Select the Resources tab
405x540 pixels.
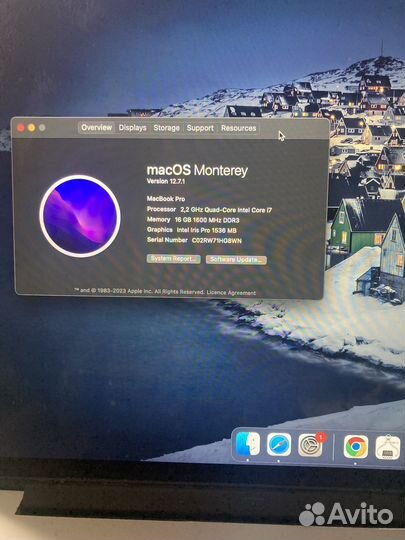tap(238, 128)
